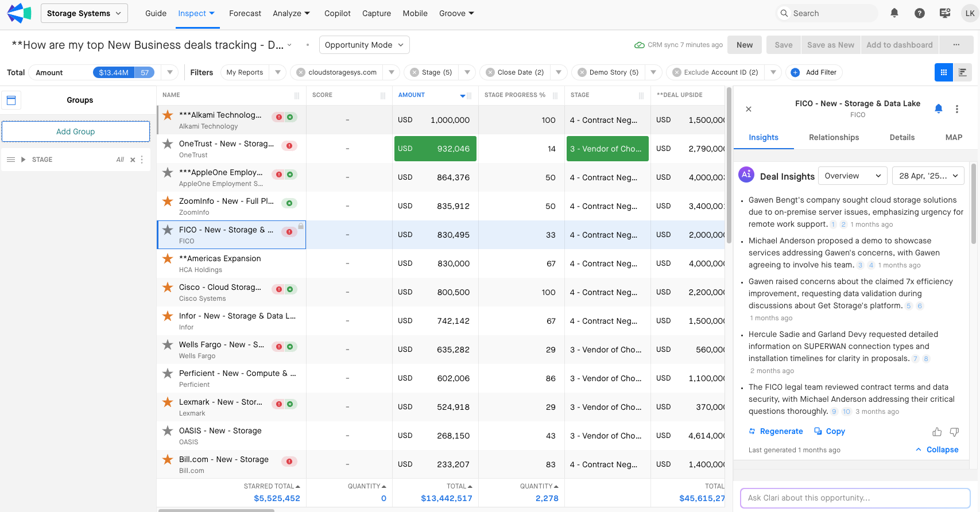
Task: Open FICO panel three-dot options menu
Action: tap(956, 109)
